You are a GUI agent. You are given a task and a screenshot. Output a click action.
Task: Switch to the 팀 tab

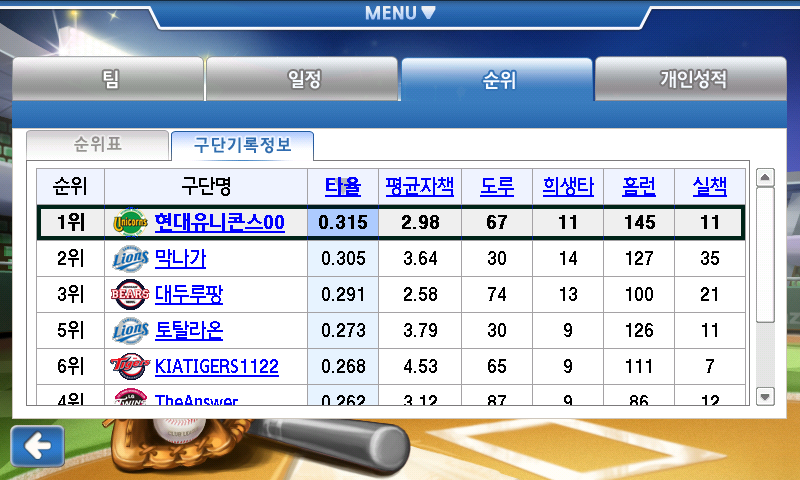(x=108, y=79)
